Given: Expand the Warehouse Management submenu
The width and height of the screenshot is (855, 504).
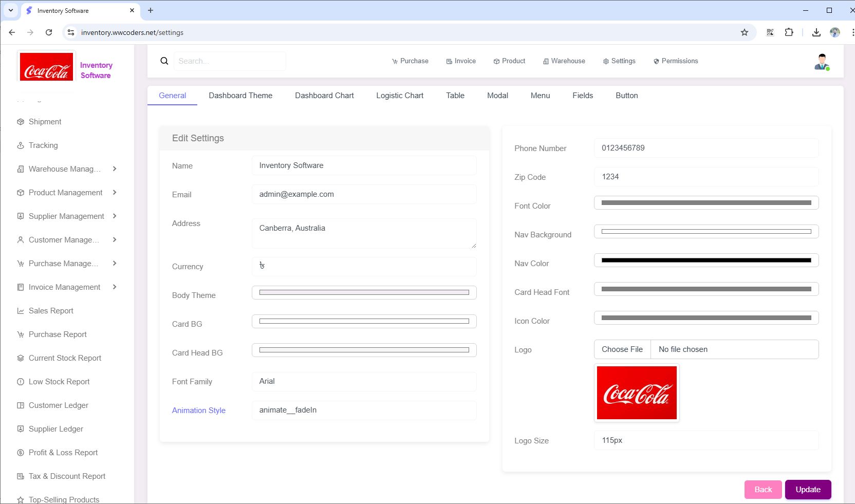Looking at the screenshot, I should click(115, 169).
